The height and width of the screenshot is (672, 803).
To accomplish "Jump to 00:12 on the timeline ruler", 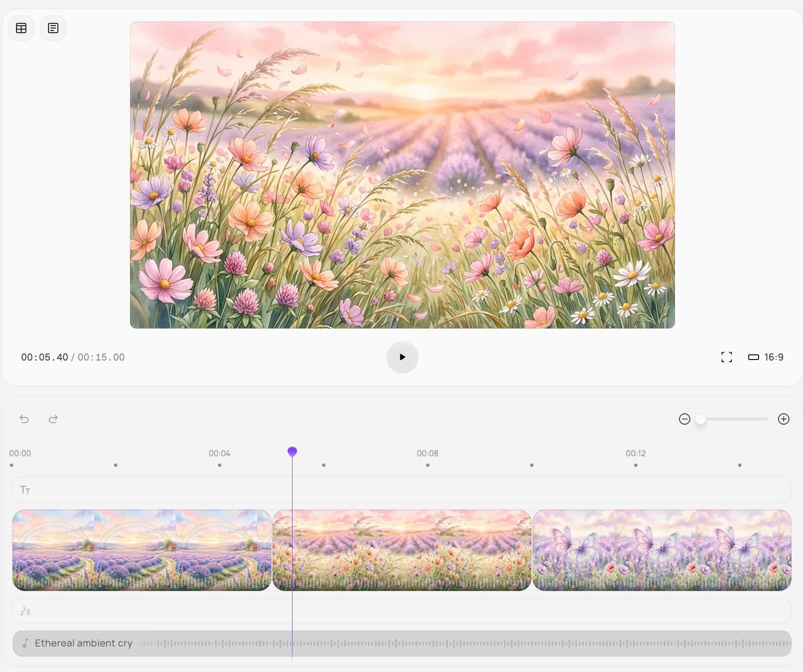I will (x=635, y=454).
